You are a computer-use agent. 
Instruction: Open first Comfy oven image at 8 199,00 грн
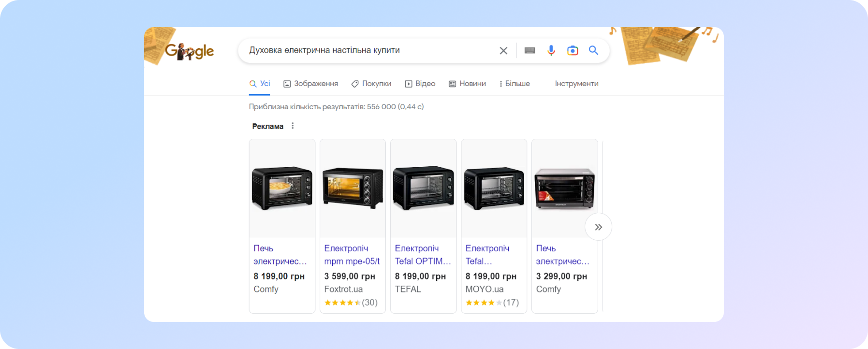282,188
